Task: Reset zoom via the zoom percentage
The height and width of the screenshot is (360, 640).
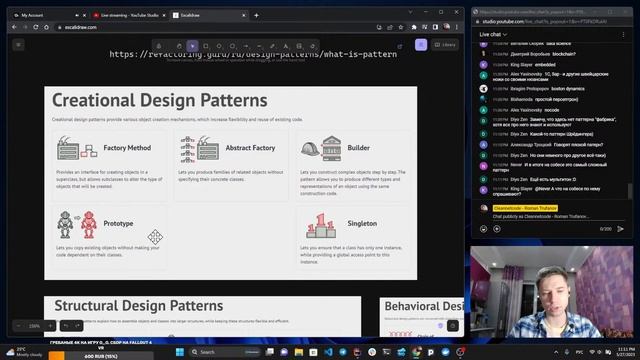Action: (x=34, y=326)
